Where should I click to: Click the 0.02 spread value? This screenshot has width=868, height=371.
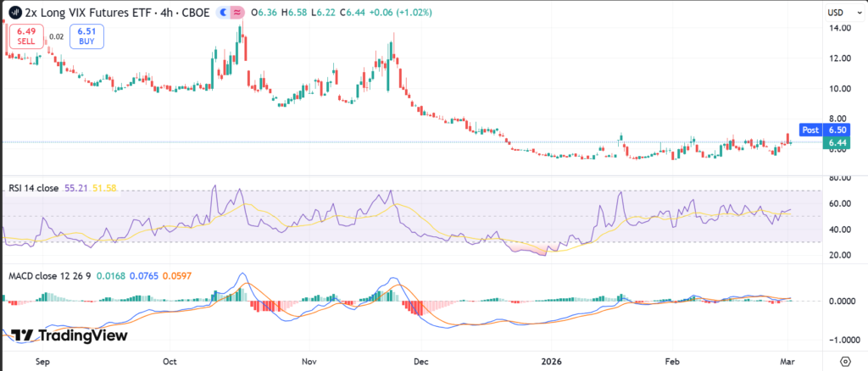pos(57,36)
